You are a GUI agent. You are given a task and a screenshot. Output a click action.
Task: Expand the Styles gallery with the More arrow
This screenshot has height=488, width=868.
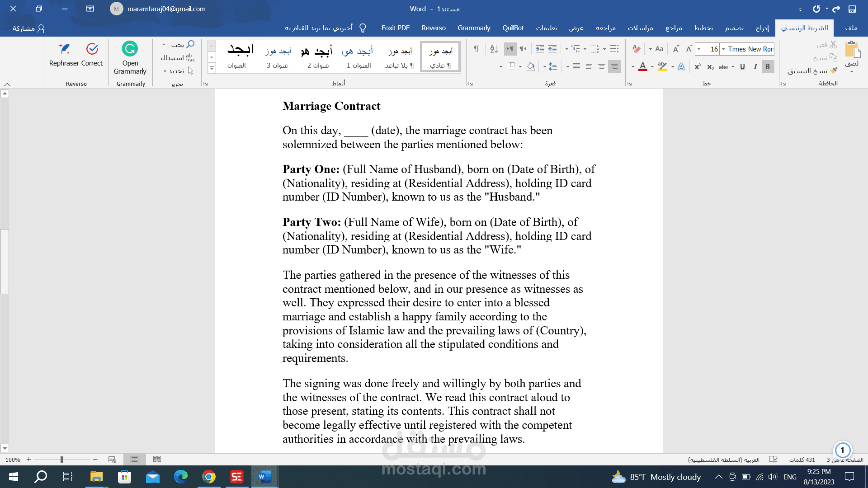click(x=211, y=68)
